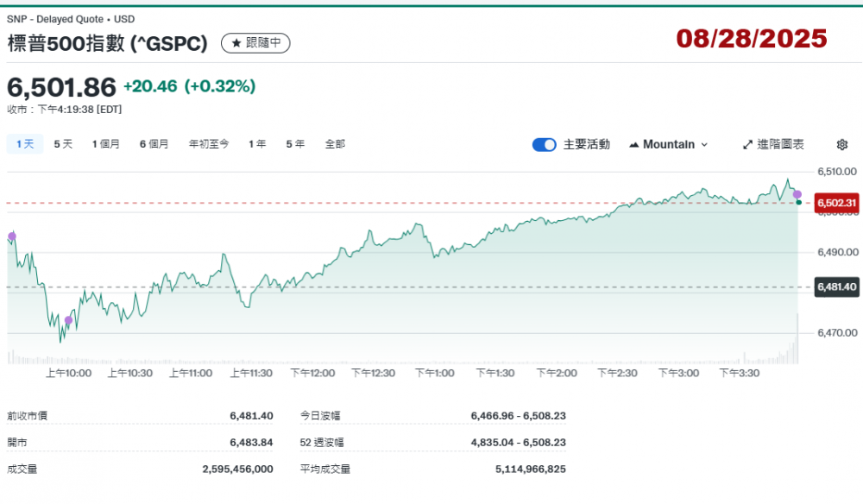Select the all-time range tab
Viewport: 863px width, 504px height.
(x=335, y=144)
